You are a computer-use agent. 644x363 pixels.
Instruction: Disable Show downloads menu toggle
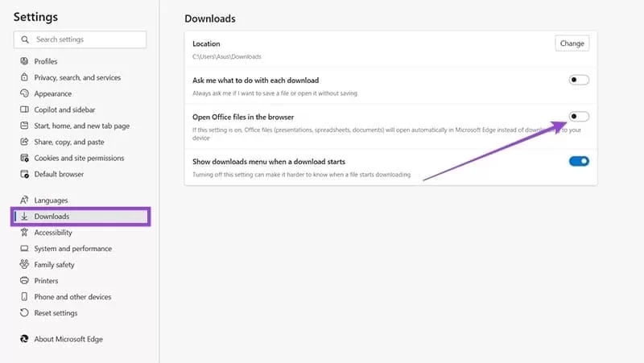tap(579, 161)
